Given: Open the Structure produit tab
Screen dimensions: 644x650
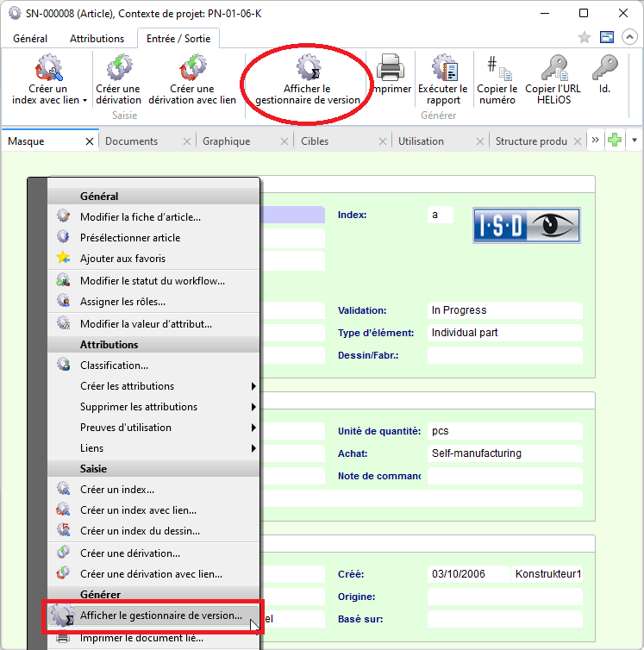Looking at the screenshot, I should pos(531,141).
